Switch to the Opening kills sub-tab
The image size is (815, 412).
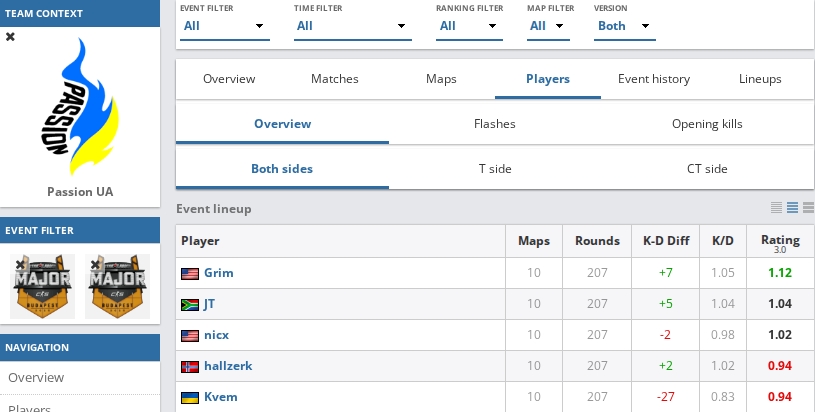pyautogui.click(x=707, y=124)
